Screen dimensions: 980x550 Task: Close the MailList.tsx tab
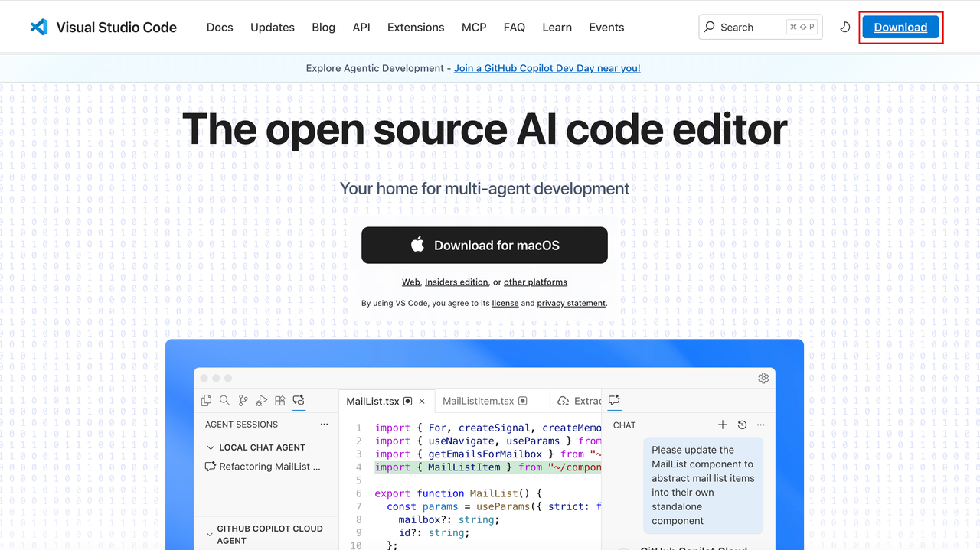(422, 401)
